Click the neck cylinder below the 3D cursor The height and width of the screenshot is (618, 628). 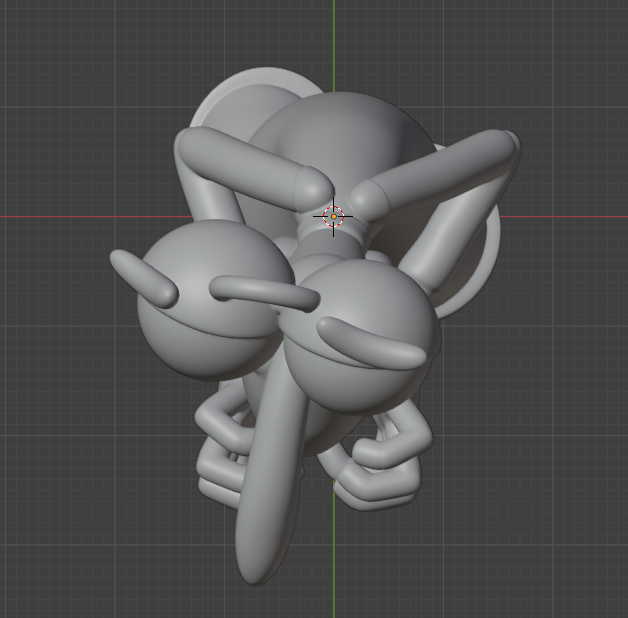(332, 242)
